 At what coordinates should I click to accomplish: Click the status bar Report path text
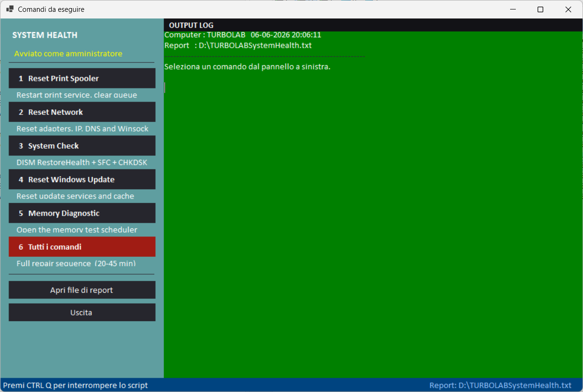tap(500, 385)
